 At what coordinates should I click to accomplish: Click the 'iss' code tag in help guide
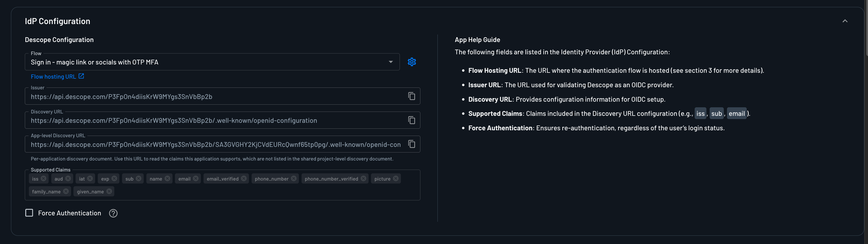700,114
